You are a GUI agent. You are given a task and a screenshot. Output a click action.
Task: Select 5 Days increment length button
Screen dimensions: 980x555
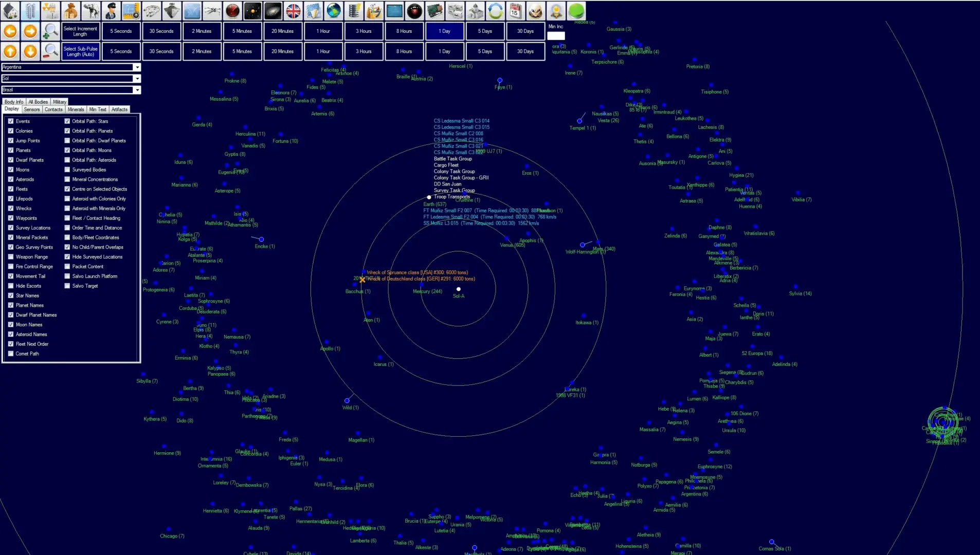pyautogui.click(x=485, y=31)
